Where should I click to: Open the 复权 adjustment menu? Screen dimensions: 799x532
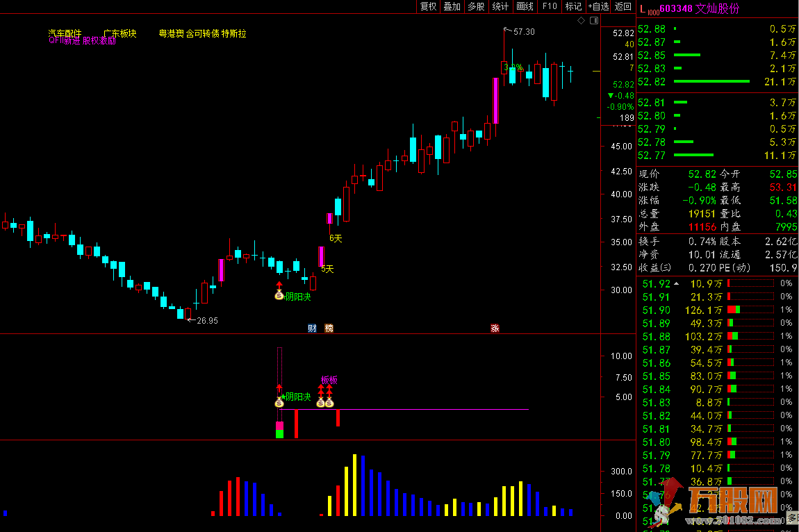(x=429, y=6)
